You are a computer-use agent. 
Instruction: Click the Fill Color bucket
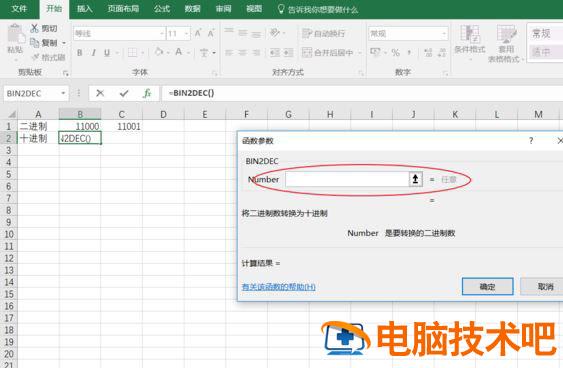[x=158, y=52]
